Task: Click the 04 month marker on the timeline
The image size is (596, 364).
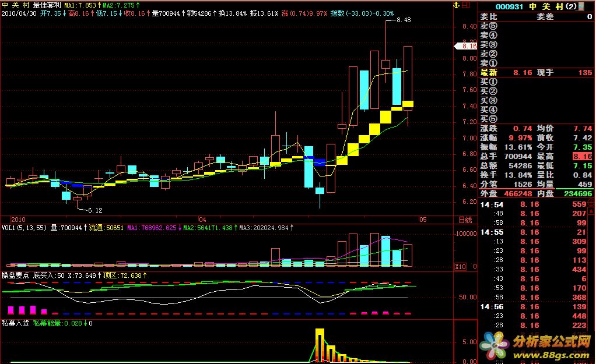Action: tap(202, 220)
